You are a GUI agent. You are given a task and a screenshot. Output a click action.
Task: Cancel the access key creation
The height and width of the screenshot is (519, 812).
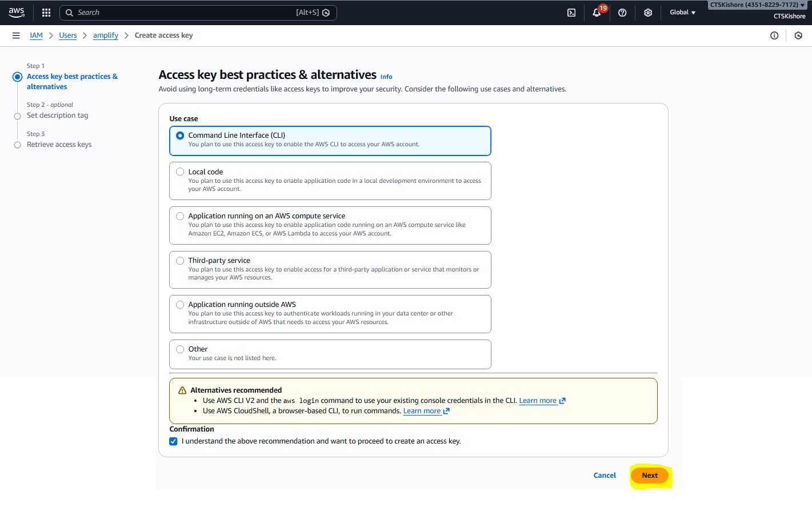click(605, 476)
